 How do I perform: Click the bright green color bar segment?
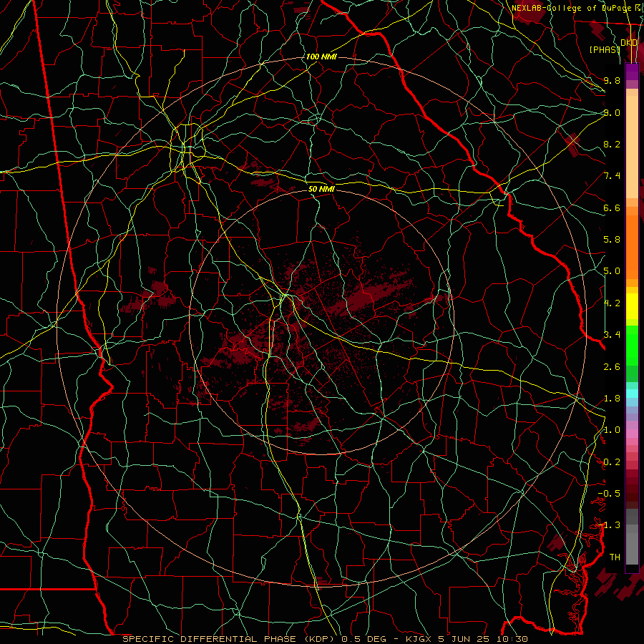click(632, 345)
